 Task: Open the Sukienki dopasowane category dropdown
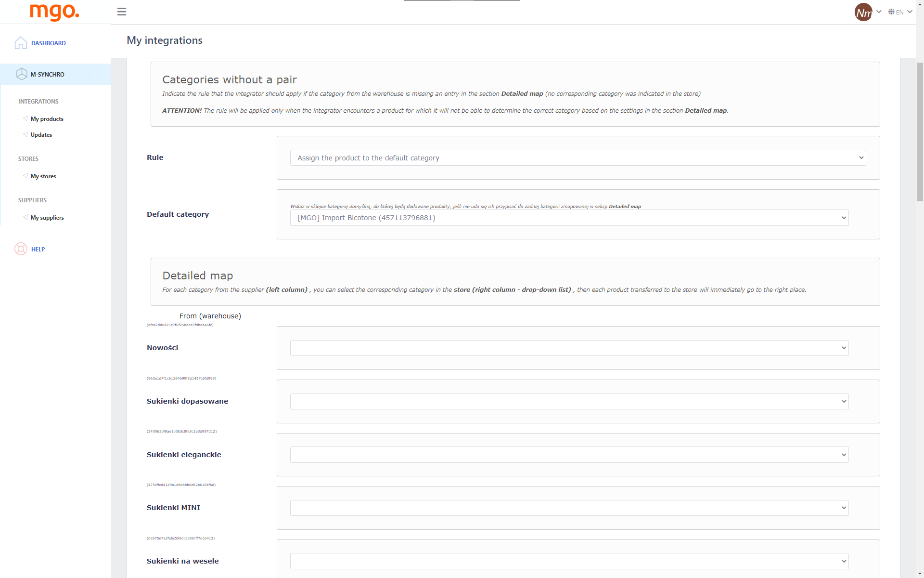coord(569,401)
